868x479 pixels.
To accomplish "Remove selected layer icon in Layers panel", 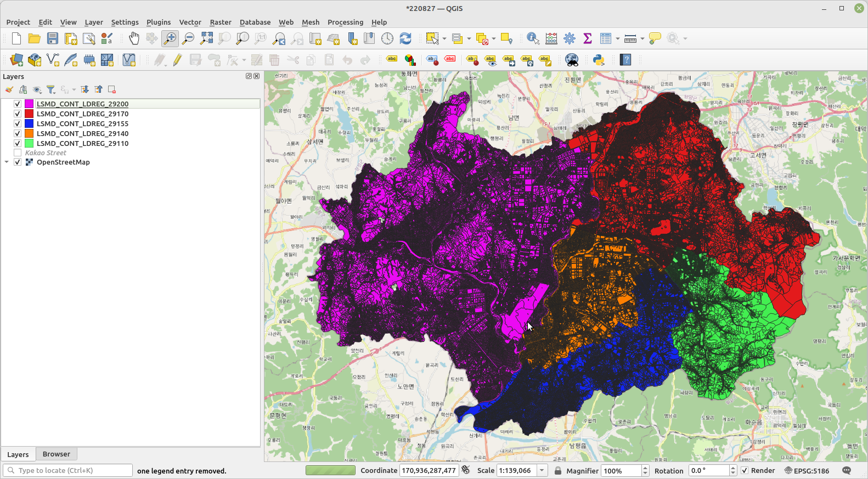I will (x=112, y=89).
